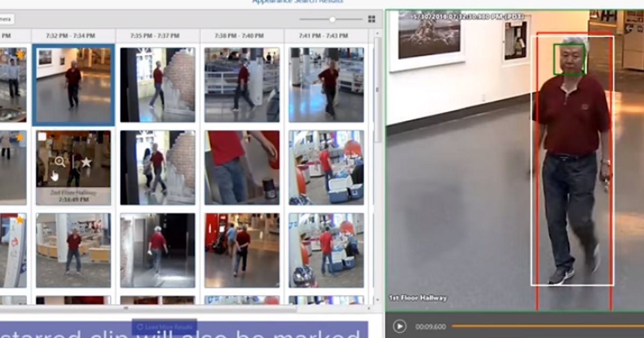Click the 00:09.600 playback time readout
Screen dimensions: 644x338
tap(430, 326)
